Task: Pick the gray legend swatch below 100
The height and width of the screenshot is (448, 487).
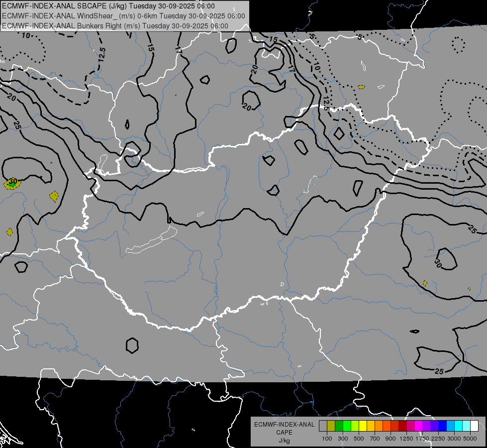Action: coord(323,426)
